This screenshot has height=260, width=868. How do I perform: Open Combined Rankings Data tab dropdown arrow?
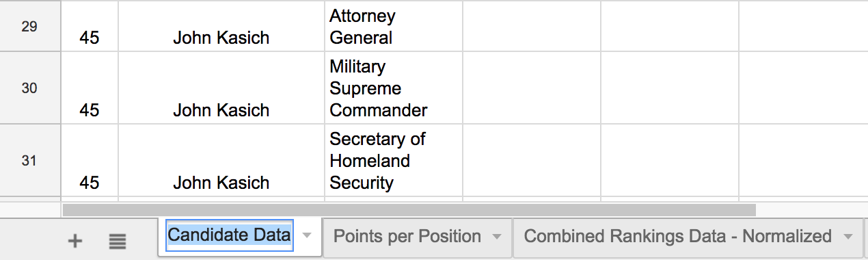848,237
